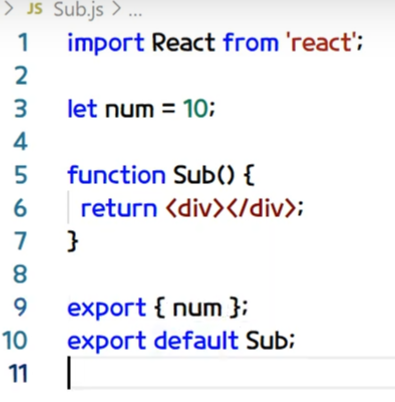Click the closing brace on line 7
This screenshot has height=402, width=395.
tap(73, 241)
